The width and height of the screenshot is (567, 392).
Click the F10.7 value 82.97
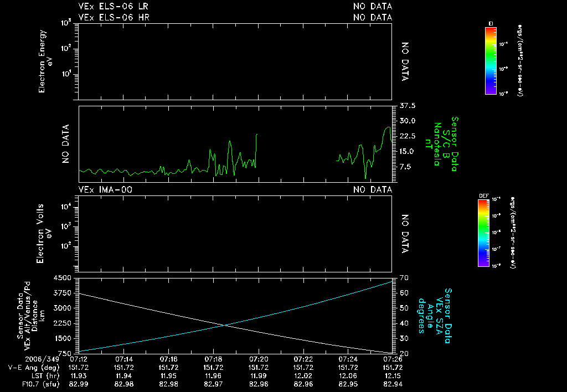[x=213, y=384]
